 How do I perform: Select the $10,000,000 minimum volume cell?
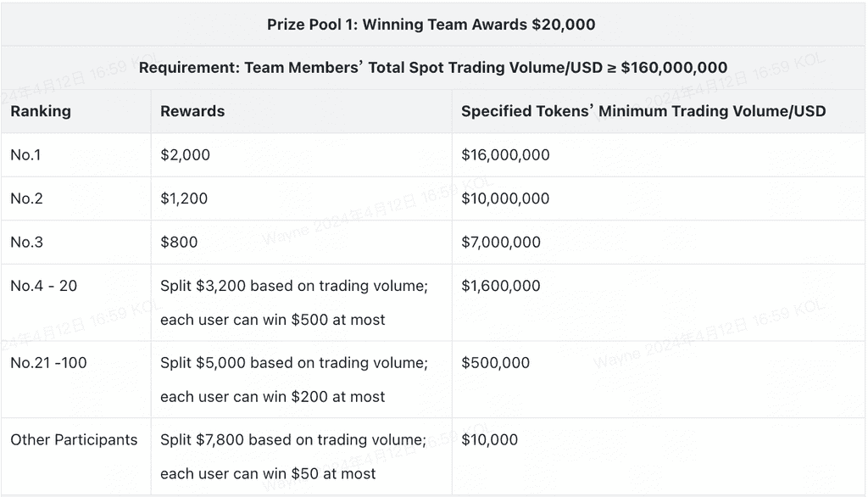pos(505,198)
